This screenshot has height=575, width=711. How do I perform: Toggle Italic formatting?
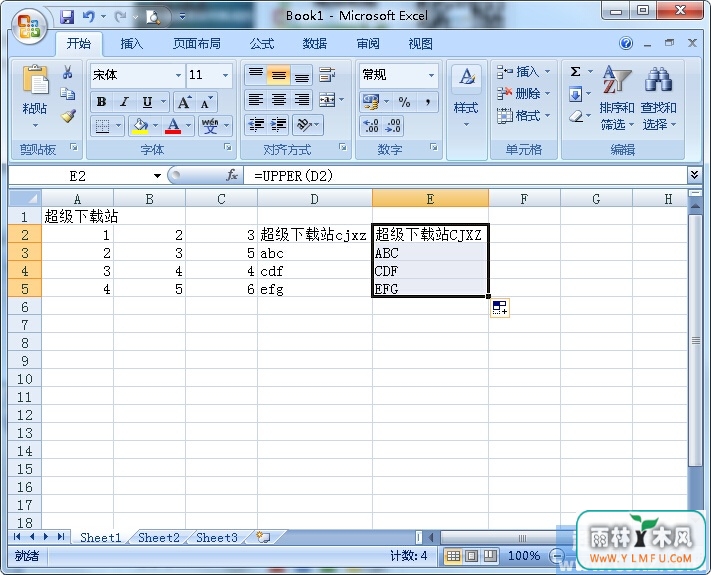[124, 102]
